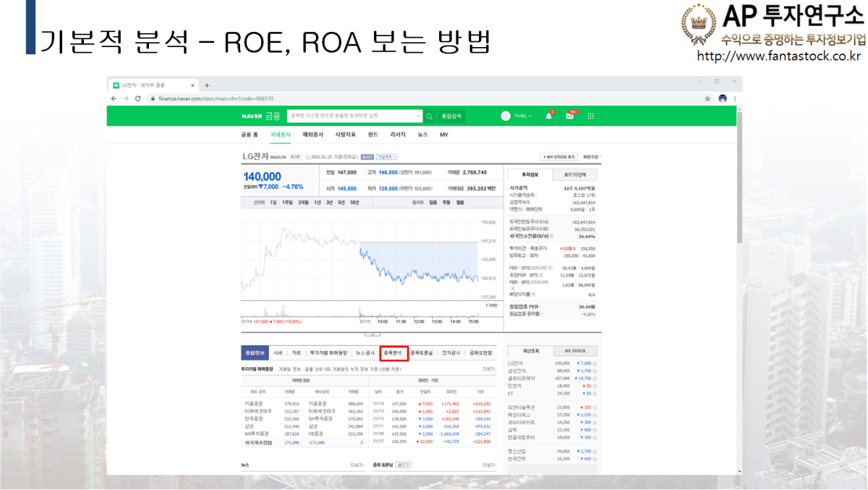The height and width of the screenshot is (490, 868).
Task: Select the 10년 line chart period
Action: point(354,203)
